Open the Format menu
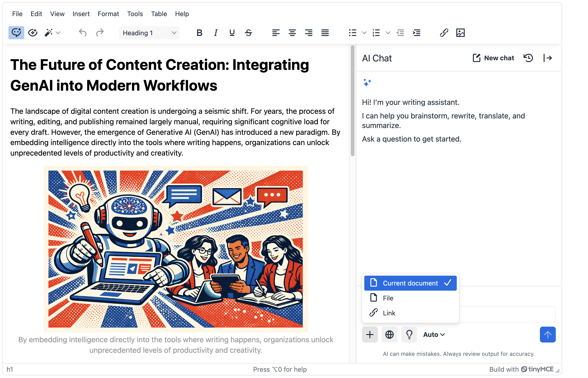This screenshot has height=378, width=588. tap(108, 14)
